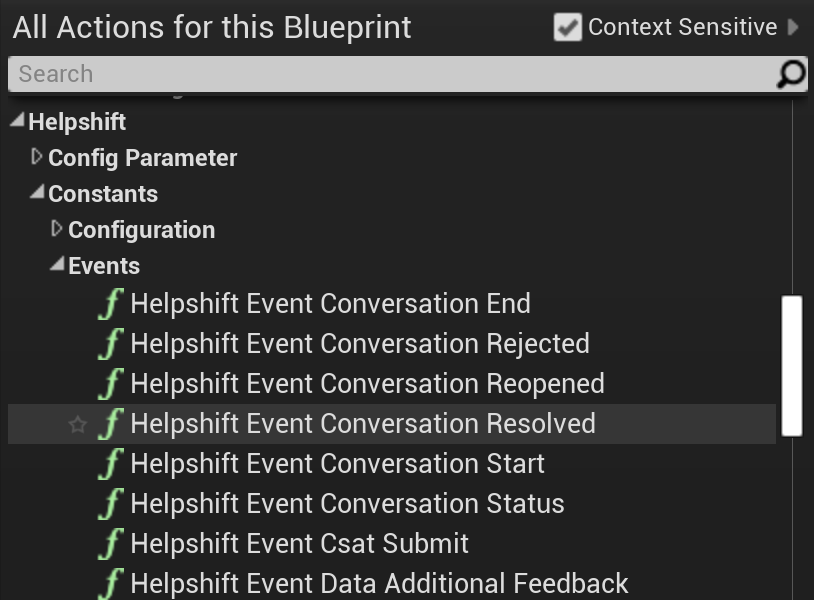
Task: Click function icon beside Data Additional Feedback
Action: tap(111, 584)
